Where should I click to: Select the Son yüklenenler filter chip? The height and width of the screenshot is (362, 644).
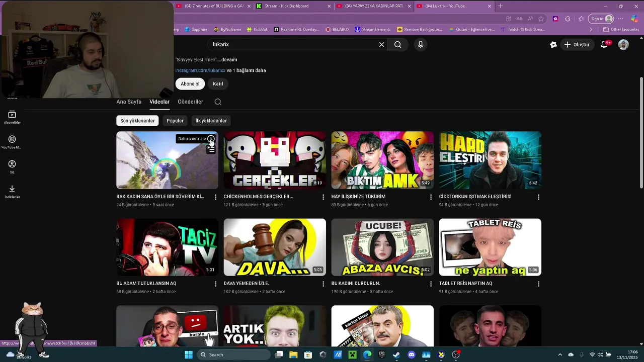click(137, 121)
